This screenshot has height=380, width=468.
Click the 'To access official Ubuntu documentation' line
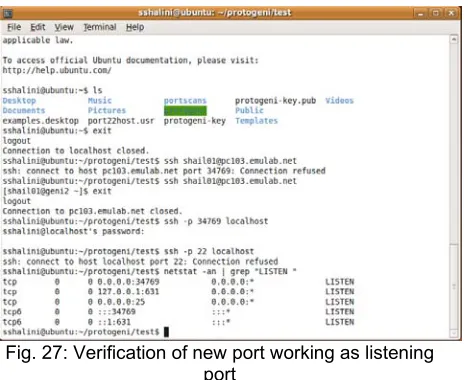(130, 60)
